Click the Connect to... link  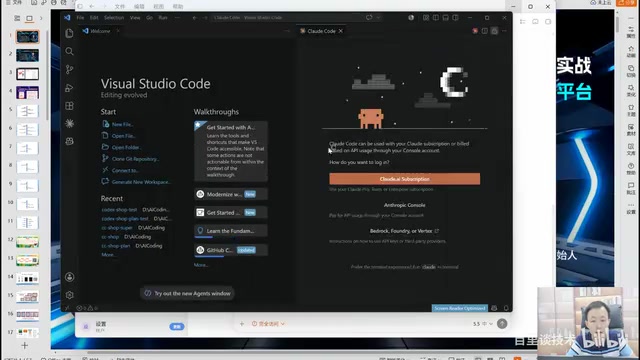pos(125,170)
